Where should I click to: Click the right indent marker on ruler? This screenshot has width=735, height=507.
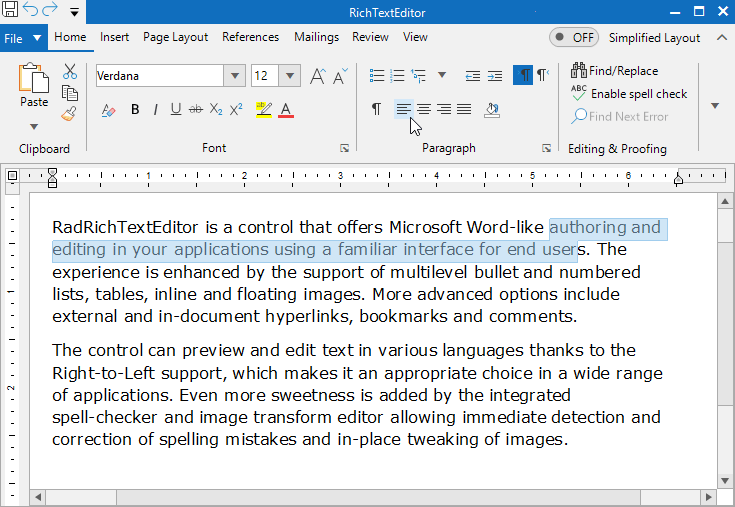[678, 179]
